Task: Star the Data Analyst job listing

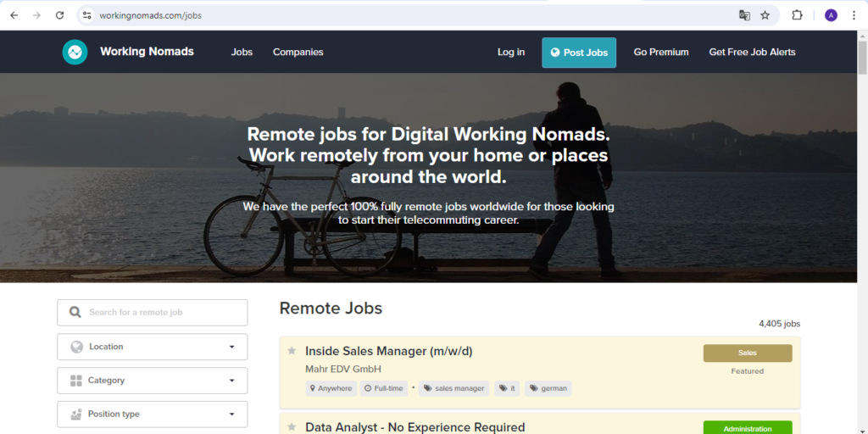Action: tap(292, 427)
